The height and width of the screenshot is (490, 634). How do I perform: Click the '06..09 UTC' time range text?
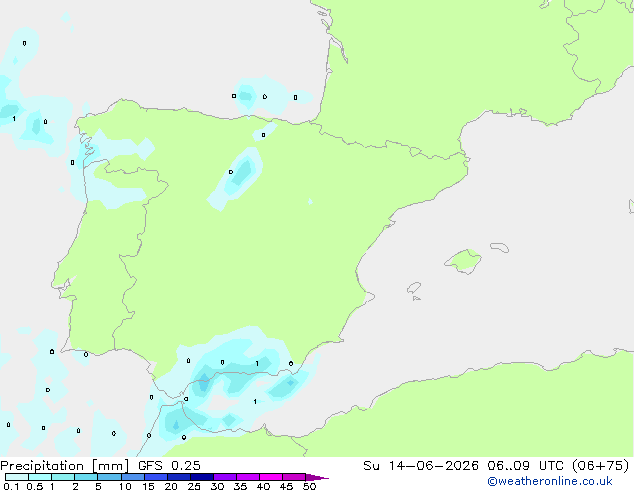coord(525,466)
